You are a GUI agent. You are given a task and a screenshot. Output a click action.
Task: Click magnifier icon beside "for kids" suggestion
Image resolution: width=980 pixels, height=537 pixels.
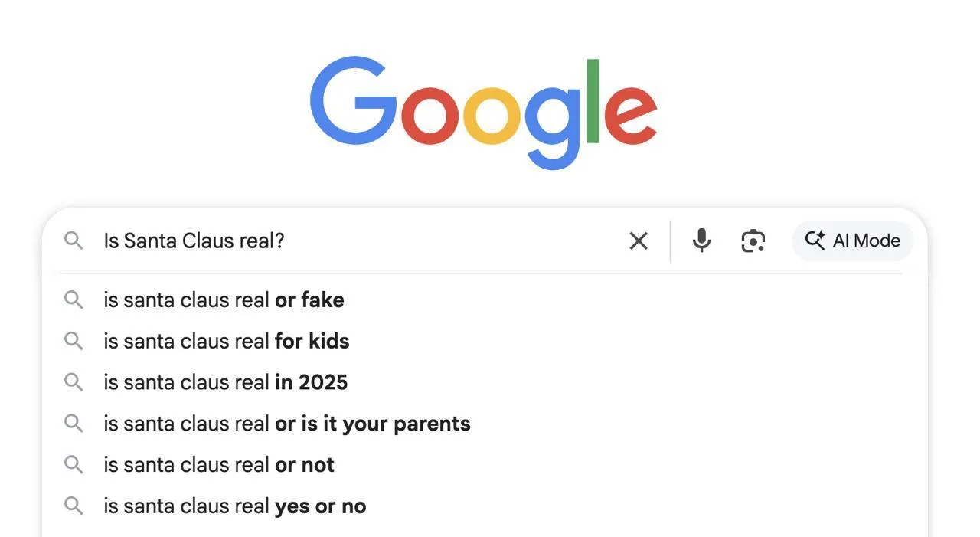pos(73,341)
